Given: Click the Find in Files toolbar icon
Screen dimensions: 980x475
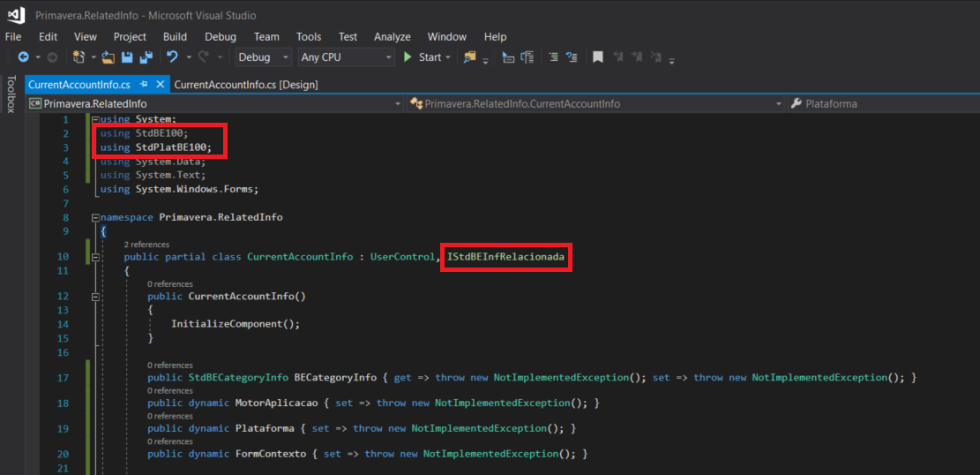Looking at the screenshot, I should [468, 57].
